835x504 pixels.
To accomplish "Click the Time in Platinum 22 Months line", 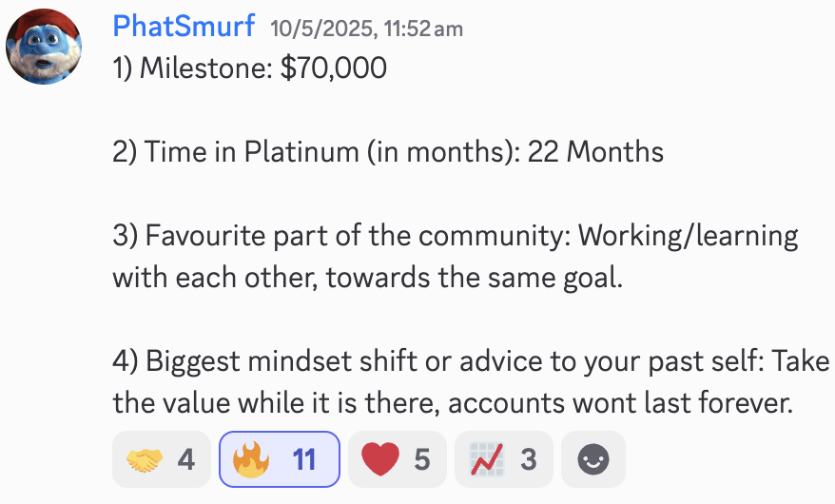I will (388, 152).
